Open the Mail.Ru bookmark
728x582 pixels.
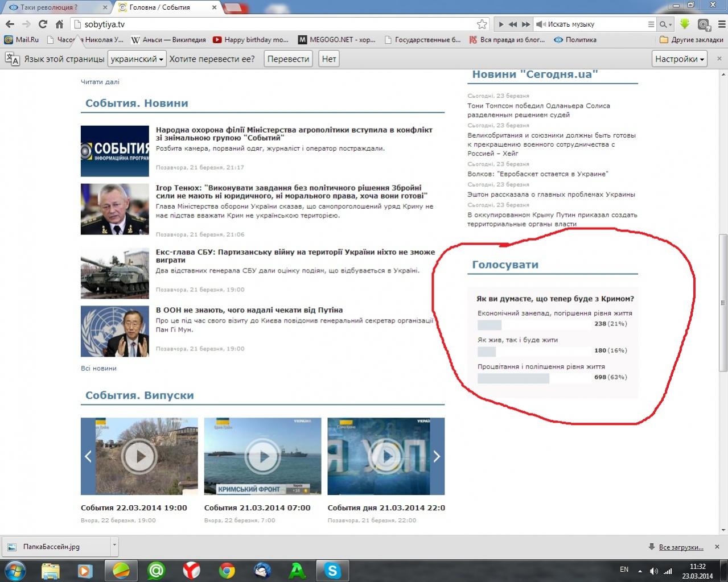[22, 40]
